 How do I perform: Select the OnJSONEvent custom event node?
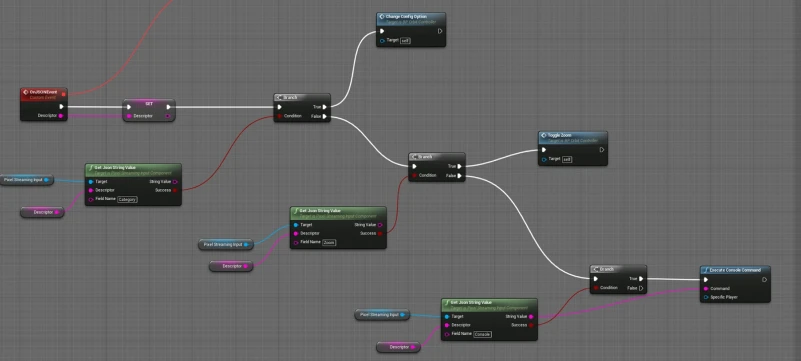pyautogui.click(x=43, y=104)
